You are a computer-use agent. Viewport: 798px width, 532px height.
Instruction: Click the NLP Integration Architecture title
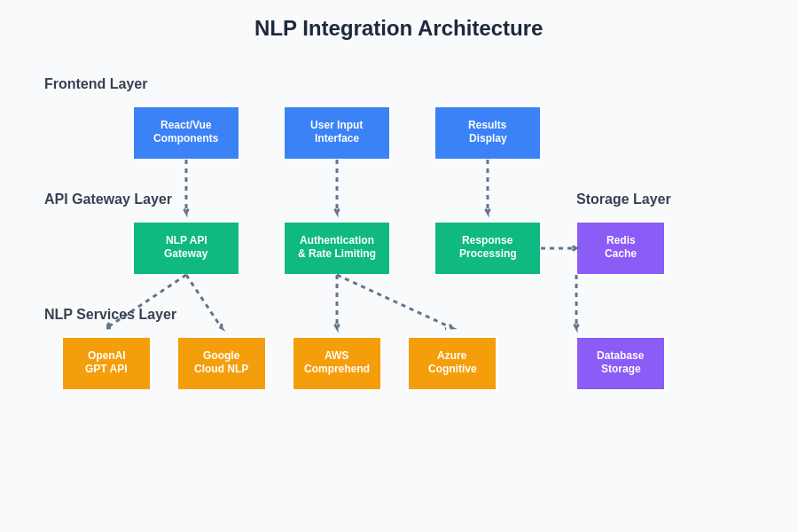398,28
